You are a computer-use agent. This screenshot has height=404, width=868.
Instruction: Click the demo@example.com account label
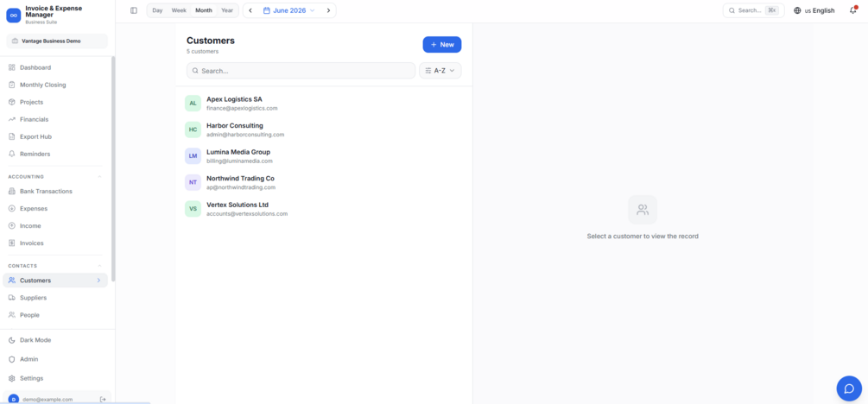click(x=48, y=399)
